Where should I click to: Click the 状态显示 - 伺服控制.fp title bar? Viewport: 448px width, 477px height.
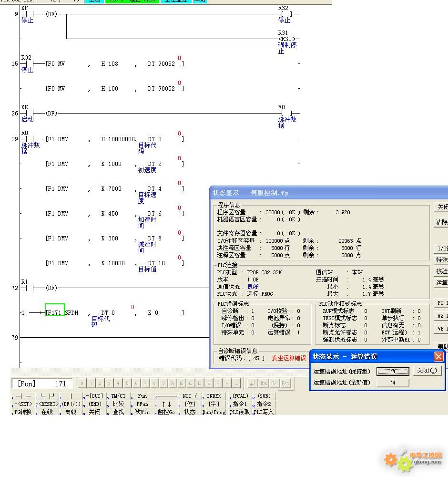click(329, 193)
